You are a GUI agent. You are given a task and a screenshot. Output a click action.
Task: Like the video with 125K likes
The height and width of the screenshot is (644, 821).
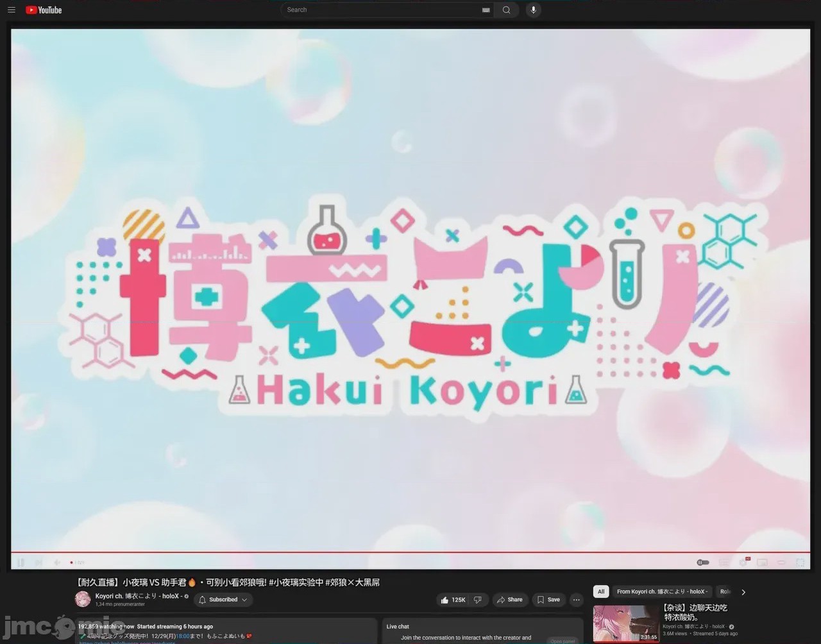pyautogui.click(x=453, y=600)
